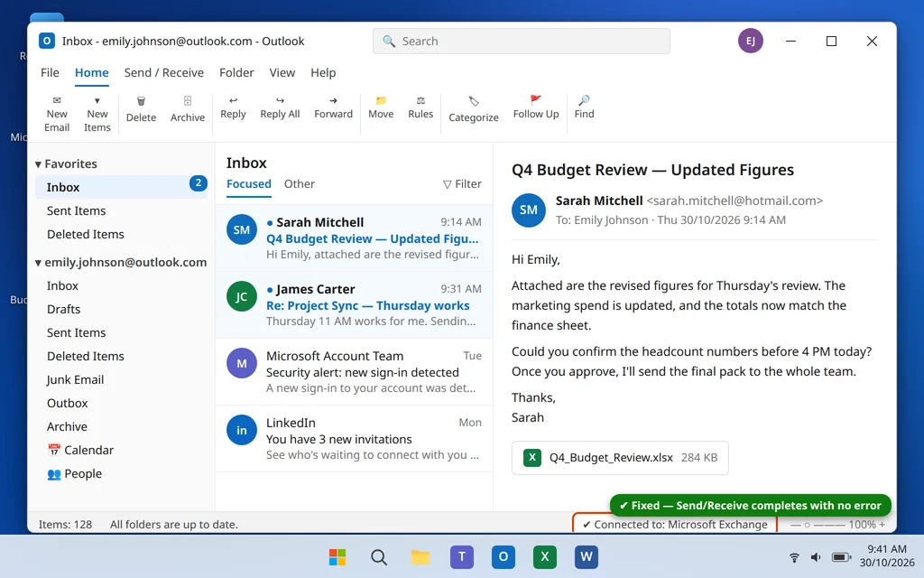Show the Focused inbox tab

coord(249,184)
